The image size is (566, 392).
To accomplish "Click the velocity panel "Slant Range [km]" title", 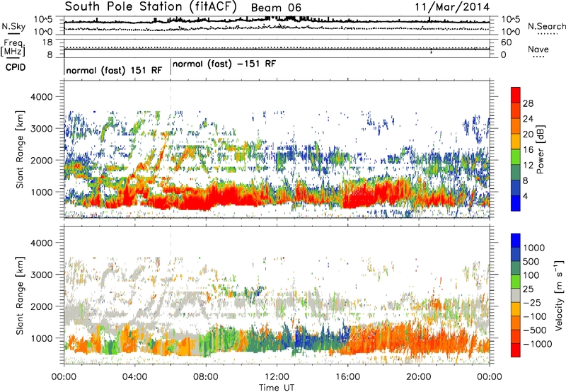I will click(20, 296).
